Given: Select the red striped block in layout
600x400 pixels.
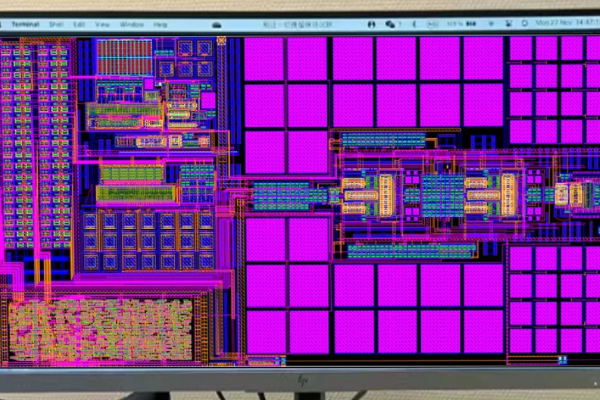Looking at the screenshot, I should (x=125, y=57).
